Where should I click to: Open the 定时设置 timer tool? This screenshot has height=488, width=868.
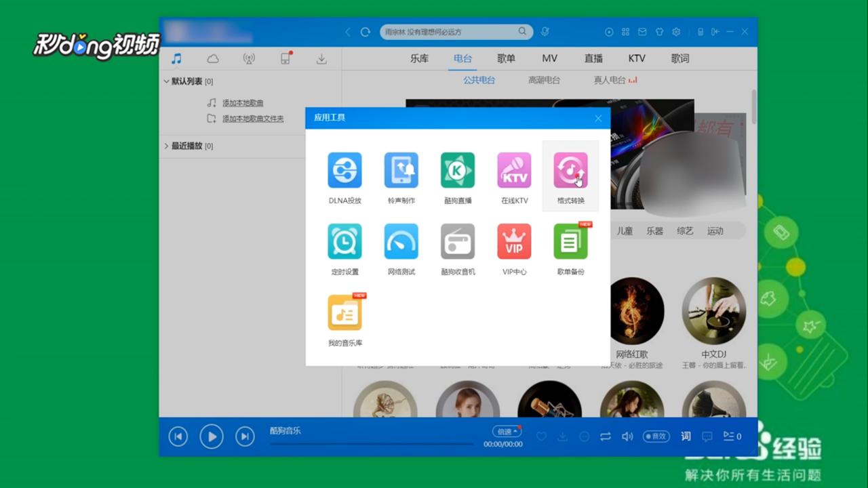tap(344, 249)
